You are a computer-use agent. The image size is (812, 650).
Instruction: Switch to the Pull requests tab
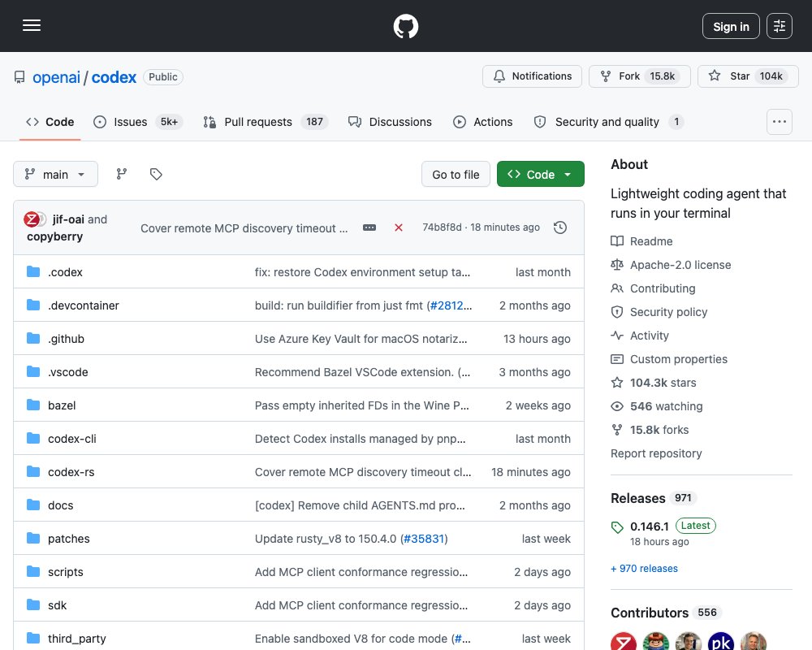pos(266,122)
